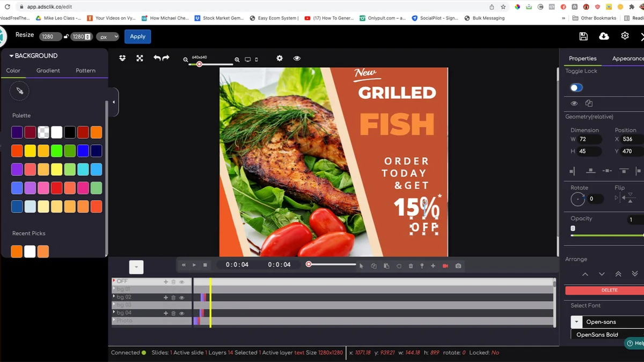Click the zoom in magnifier icon
Screen dimensions: 644x362
click(237, 60)
